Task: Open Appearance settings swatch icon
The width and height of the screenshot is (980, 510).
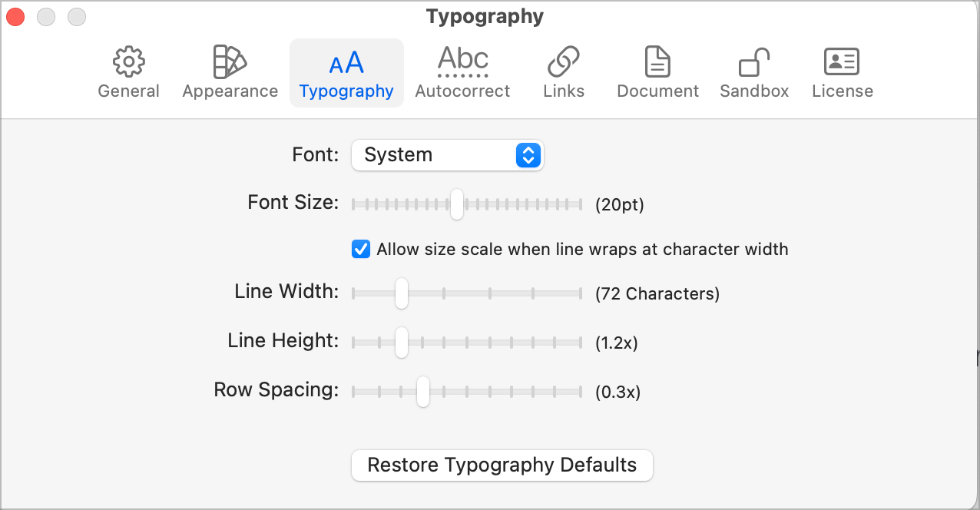Action: (x=230, y=61)
